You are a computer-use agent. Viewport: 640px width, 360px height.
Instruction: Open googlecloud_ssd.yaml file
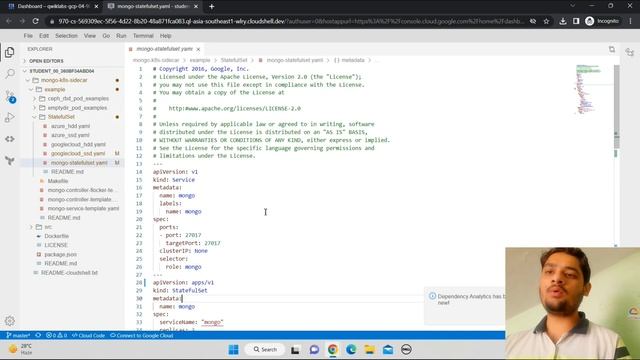coord(78,153)
